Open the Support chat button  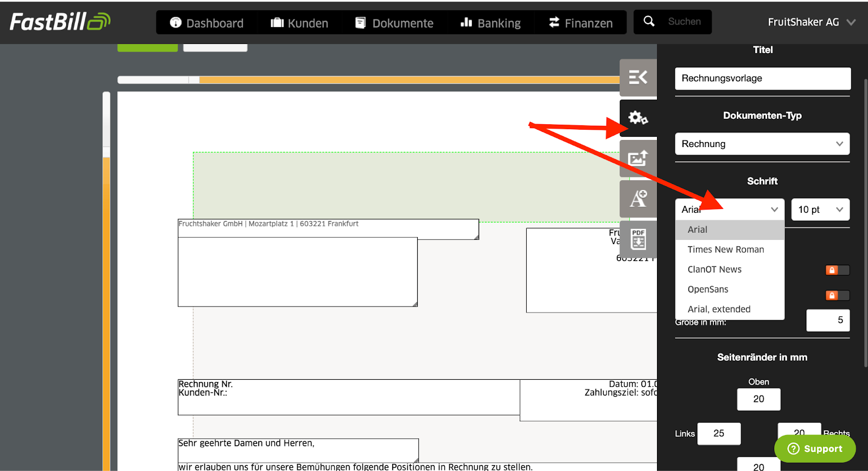coord(815,449)
